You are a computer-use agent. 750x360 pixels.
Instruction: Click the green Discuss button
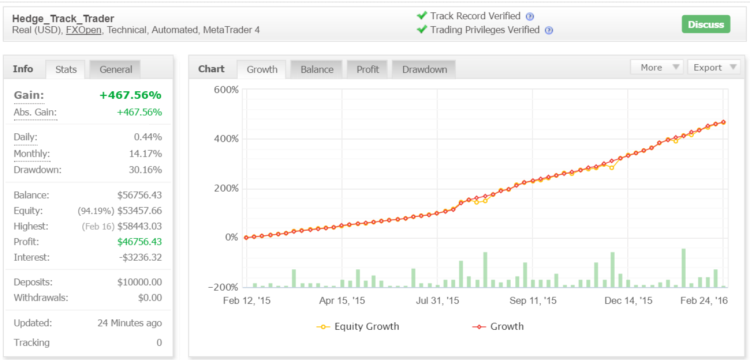(706, 24)
